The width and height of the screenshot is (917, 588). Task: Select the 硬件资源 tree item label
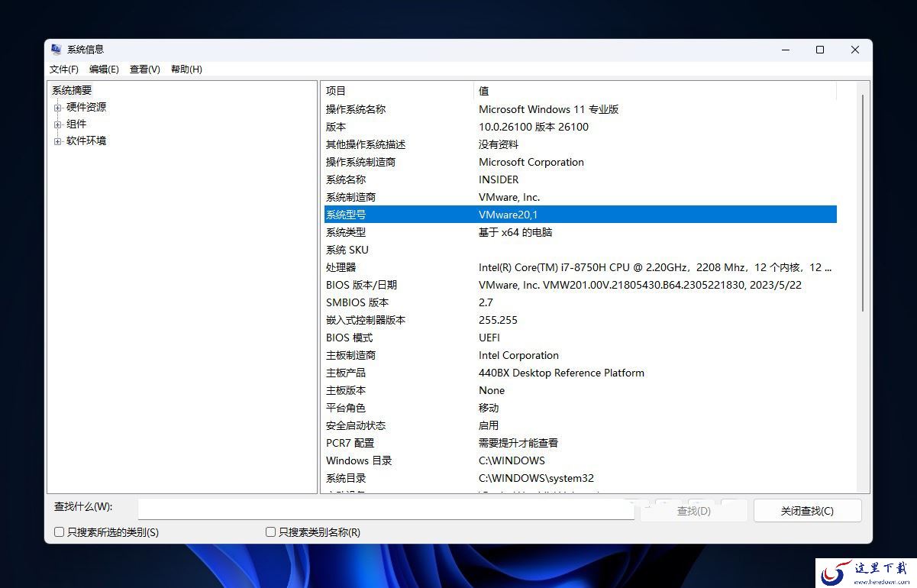pos(86,108)
